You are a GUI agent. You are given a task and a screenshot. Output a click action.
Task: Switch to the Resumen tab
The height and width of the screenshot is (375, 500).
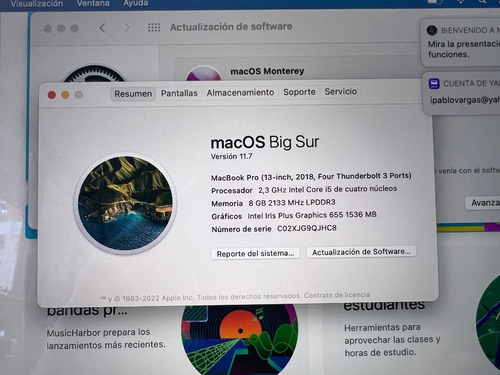pos(133,94)
